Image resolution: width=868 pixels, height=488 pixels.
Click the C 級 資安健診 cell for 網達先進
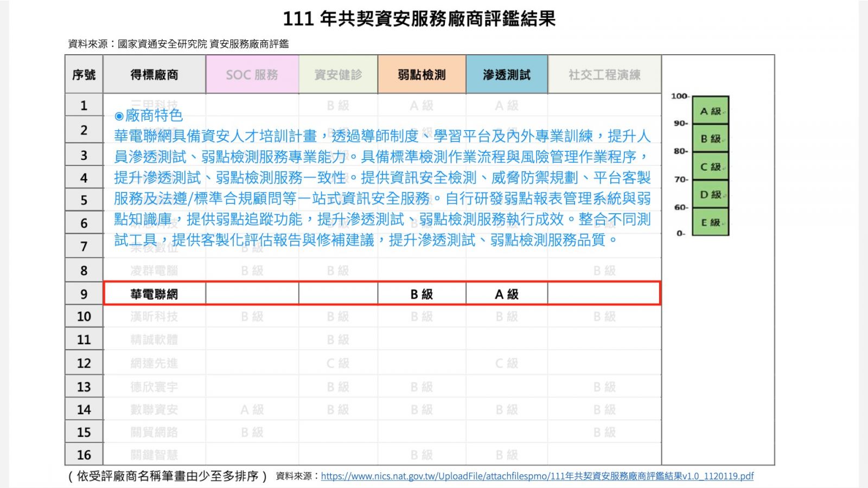tap(339, 363)
